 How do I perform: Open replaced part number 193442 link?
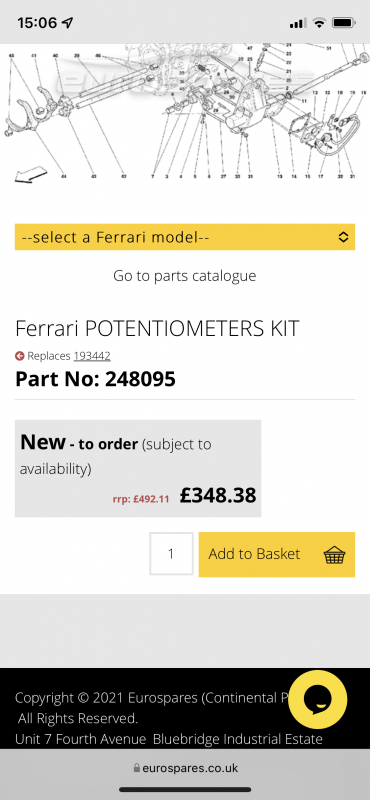[x=92, y=356]
